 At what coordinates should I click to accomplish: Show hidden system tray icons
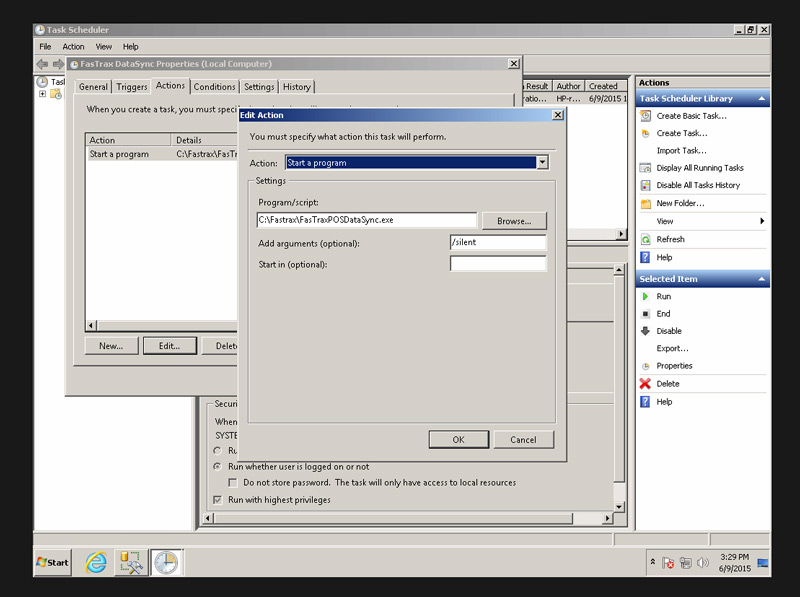click(x=653, y=561)
